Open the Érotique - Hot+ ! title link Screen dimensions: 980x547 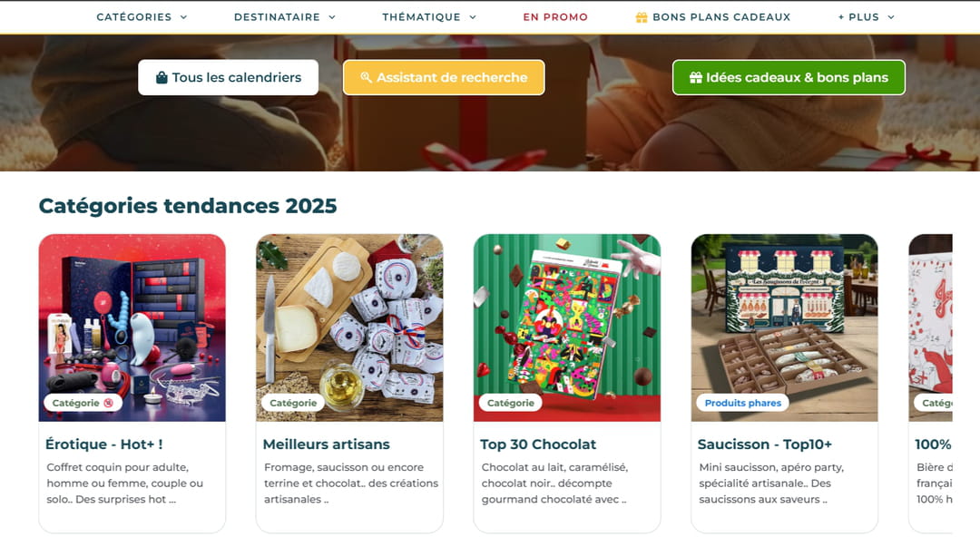coord(103,444)
